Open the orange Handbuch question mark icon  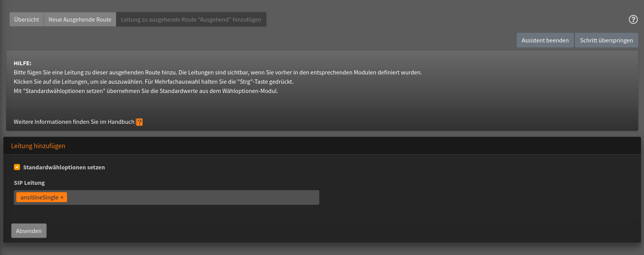(x=140, y=122)
